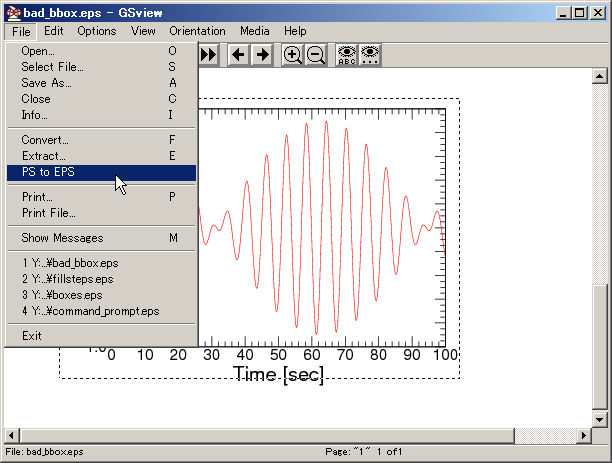Click the right arrow go-forward icon
The image size is (612, 463).
(261, 55)
